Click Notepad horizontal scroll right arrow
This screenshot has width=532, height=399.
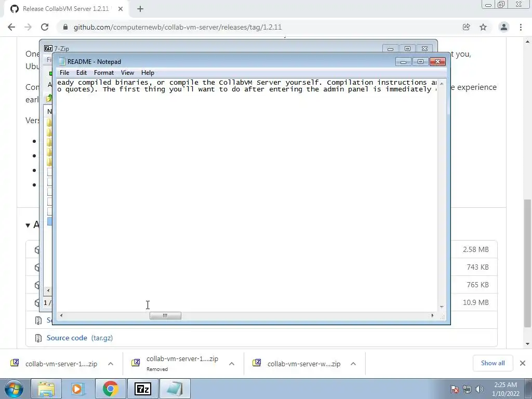tap(432, 315)
